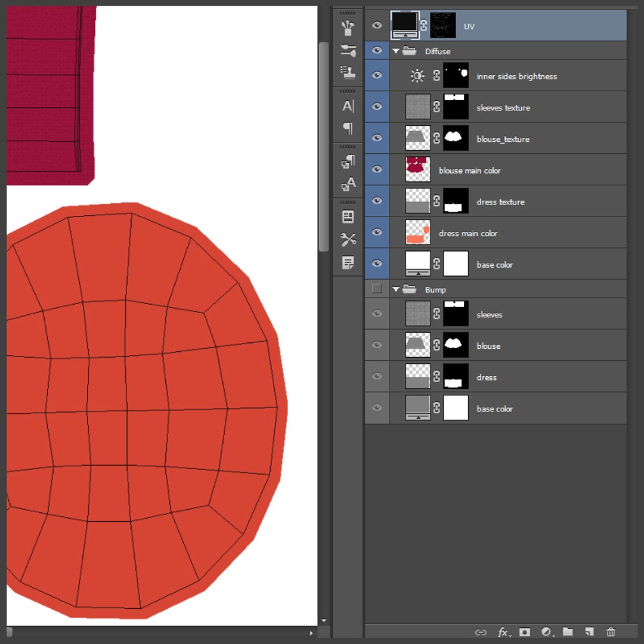Open the Paragraph Styles panel icon
The width and height of the screenshot is (644, 644).
pyautogui.click(x=348, y=162)
